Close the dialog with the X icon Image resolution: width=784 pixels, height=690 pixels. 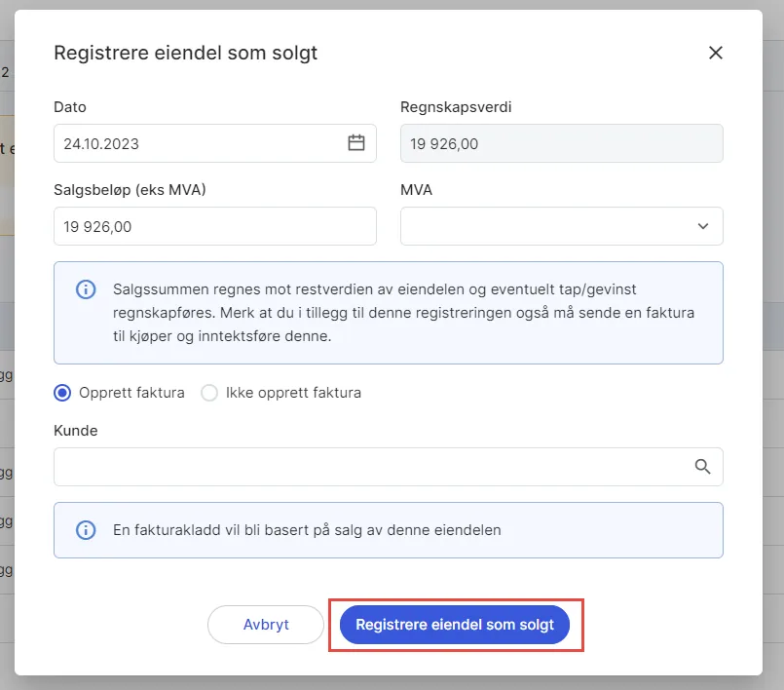coord(716,53)
